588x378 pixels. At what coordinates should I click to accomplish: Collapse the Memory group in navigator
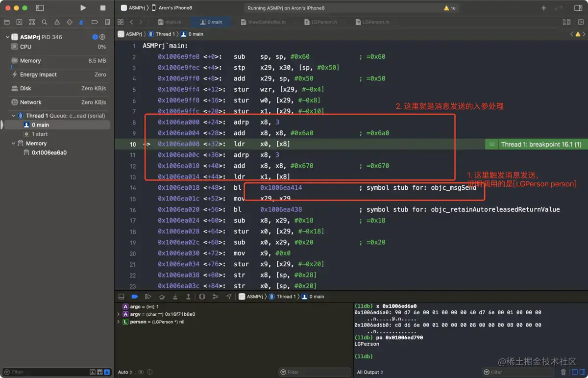pos(13,144)
